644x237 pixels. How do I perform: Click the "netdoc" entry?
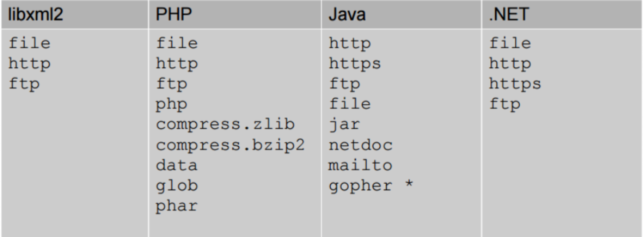360,145
